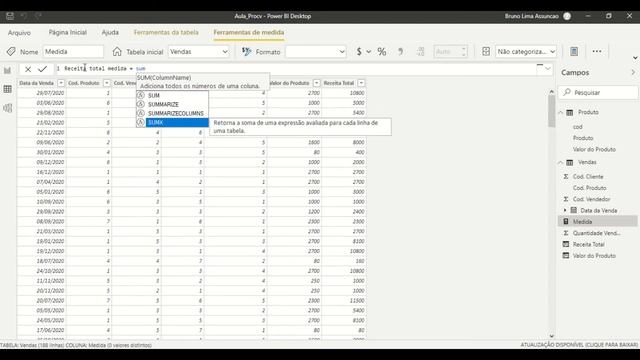
Task: Switch to Model view icon
Action: [x=7, y=108]
